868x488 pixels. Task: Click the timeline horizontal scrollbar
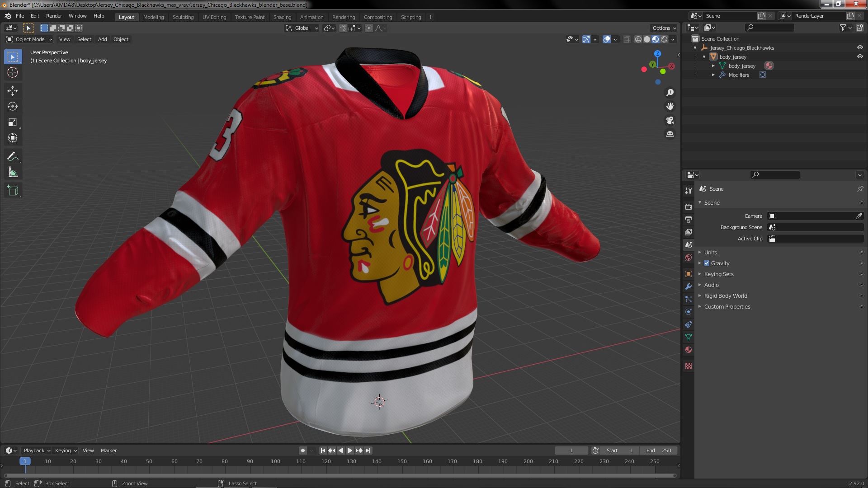tap(340, 475)
